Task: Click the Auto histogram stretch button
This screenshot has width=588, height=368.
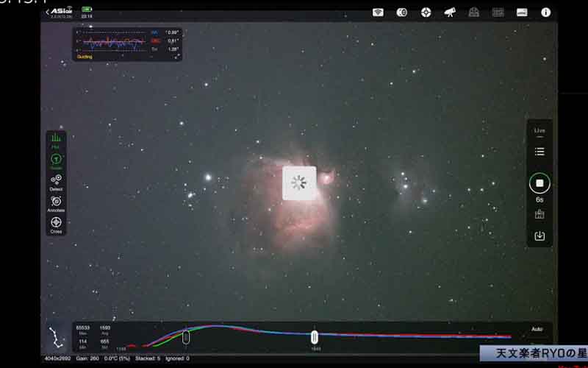Action: 537,329
